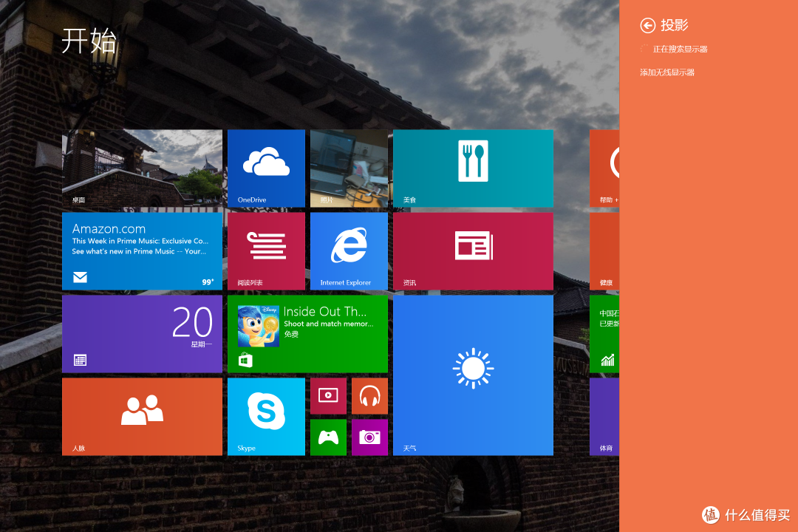Open the Finance chart tile
Image resolution: width=798 pixels, height=532 pixels.
[x=604, y=334]
